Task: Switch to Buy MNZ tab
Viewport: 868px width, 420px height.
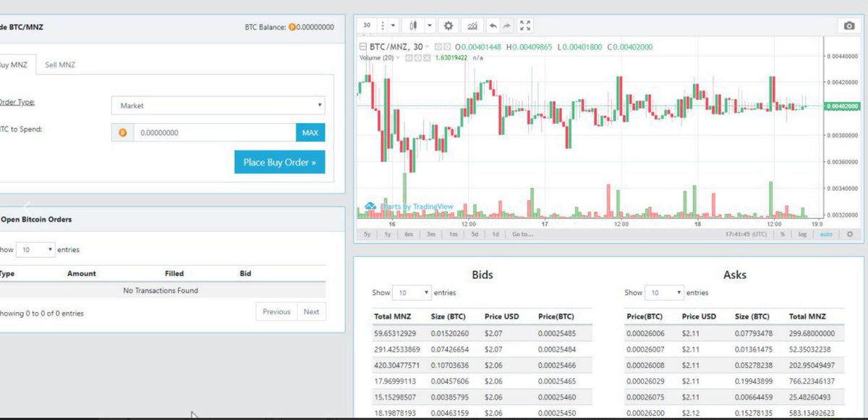Action: pos(14,64)
